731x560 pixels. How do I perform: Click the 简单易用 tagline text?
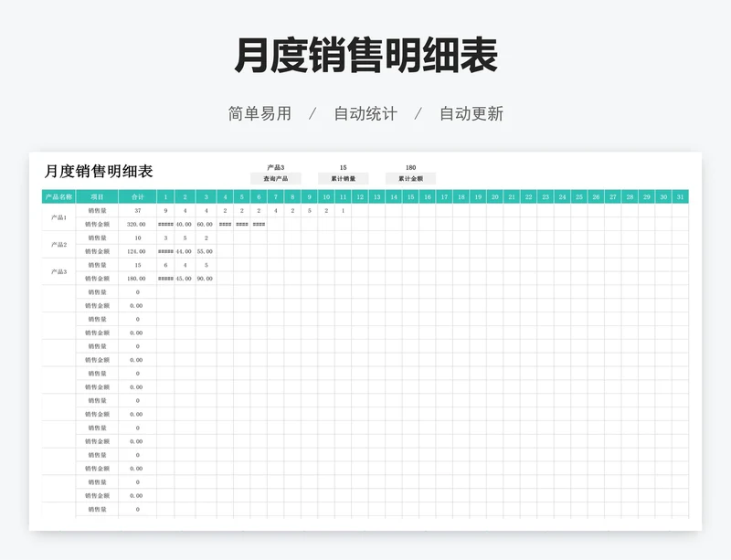tap(260, 113)
